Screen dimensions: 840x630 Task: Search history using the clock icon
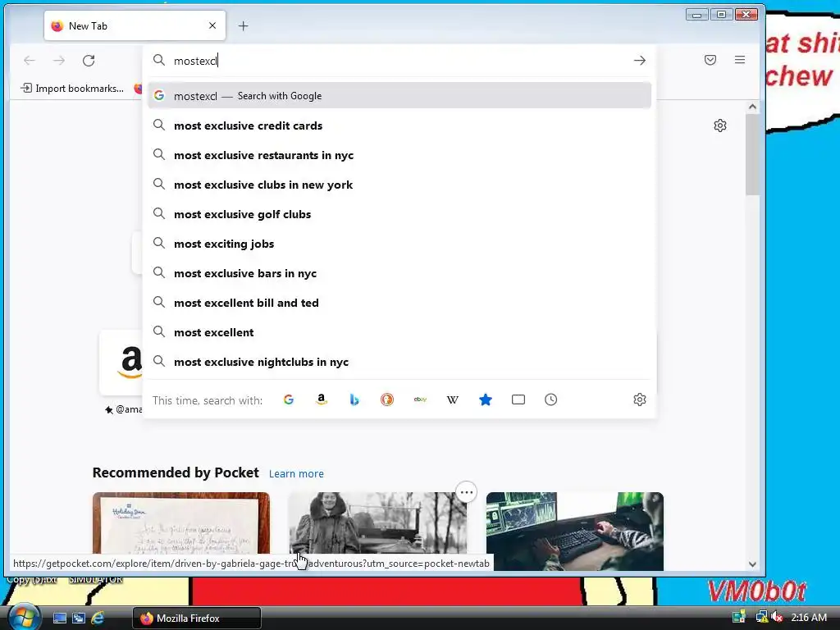pyautogui.click(x=550, y=399)
